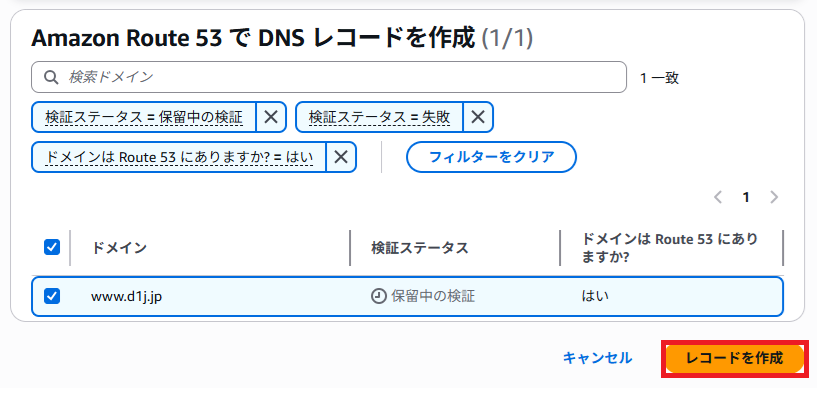Focus the 検索ドメイン search field
This screenshot has width=817, height=402.
[340, 77]
